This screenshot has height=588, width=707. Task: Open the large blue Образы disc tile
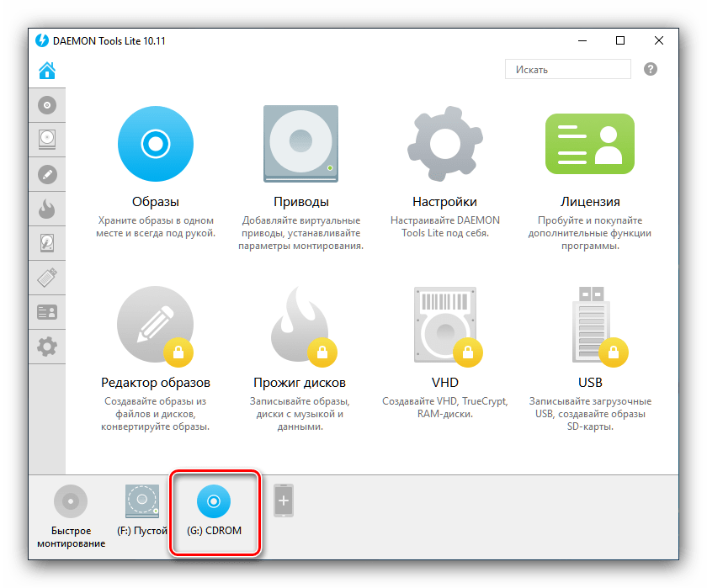[x=156, y=144]
